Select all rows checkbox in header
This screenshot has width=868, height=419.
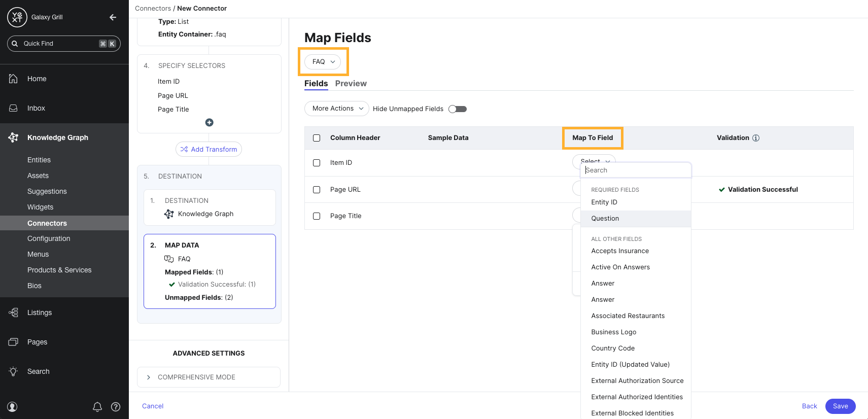tap(317, 138)
